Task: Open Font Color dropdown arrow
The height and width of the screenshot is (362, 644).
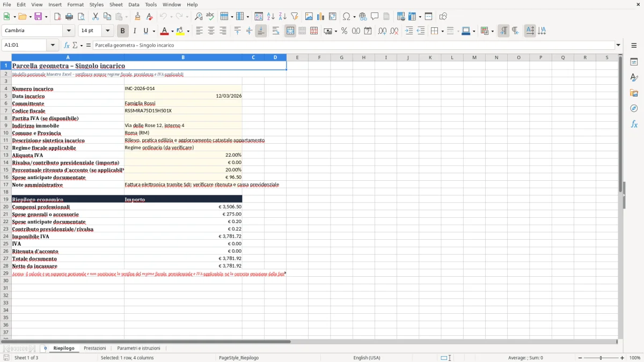Action: pos(172,31)
